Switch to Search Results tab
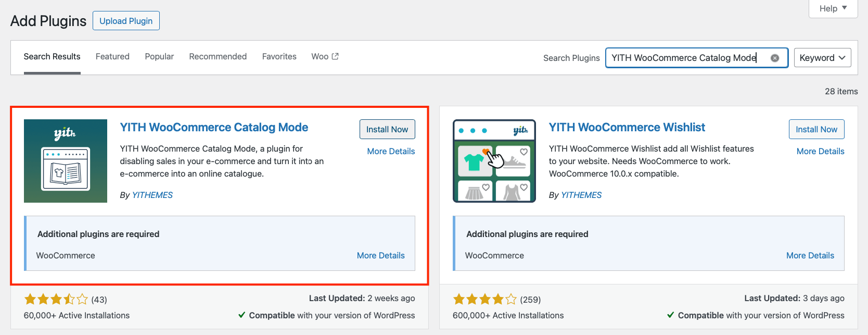 (x=52, y=56)
